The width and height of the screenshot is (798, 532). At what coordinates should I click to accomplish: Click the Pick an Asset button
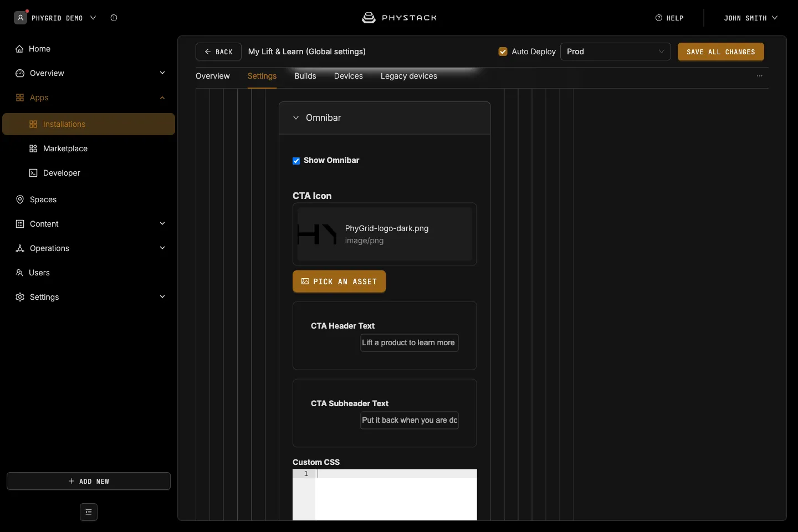[x=339, y=282]
